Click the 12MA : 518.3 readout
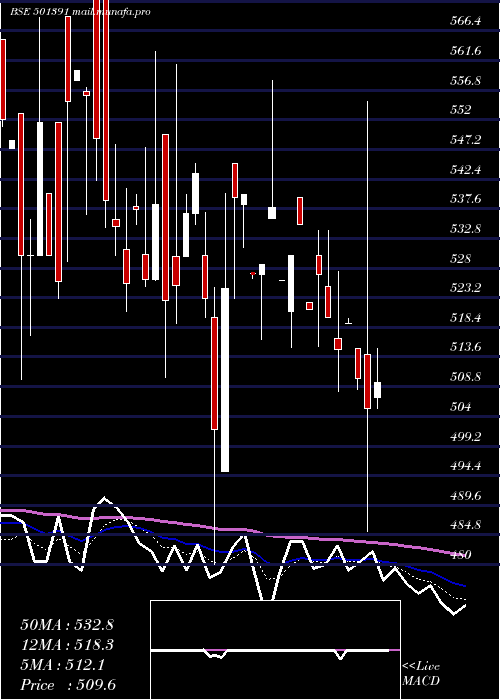The width and height of the screenshot is (500, 700). (67, 645)
